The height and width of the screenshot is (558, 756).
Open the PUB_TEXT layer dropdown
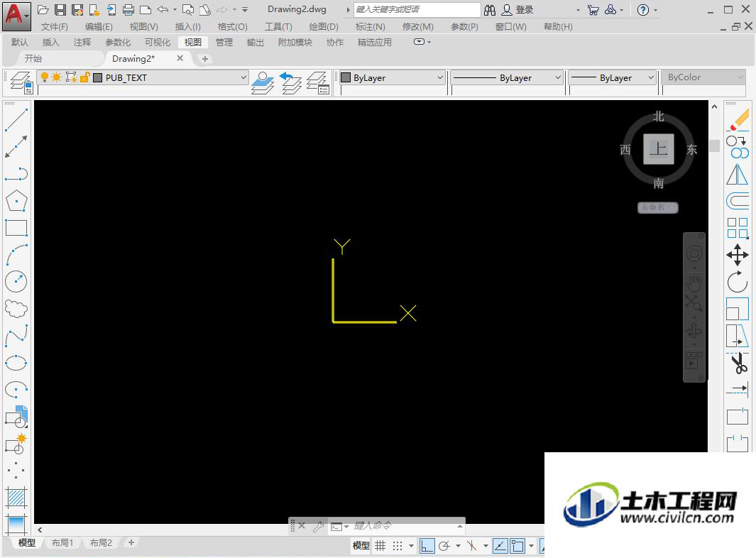243,77
